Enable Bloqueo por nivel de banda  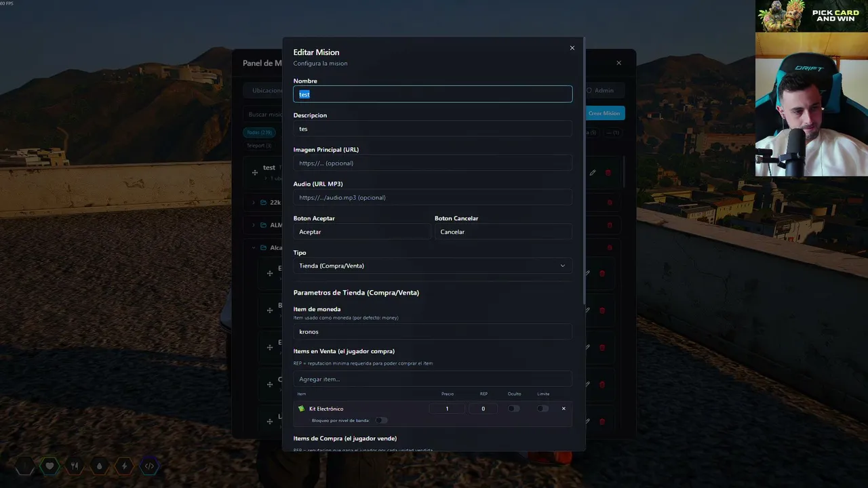point(382,420)
